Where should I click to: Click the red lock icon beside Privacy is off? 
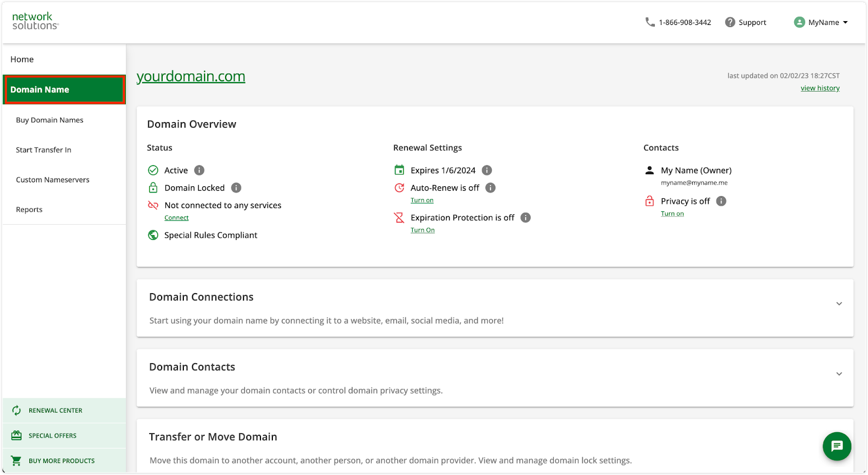tap(649, 201)
